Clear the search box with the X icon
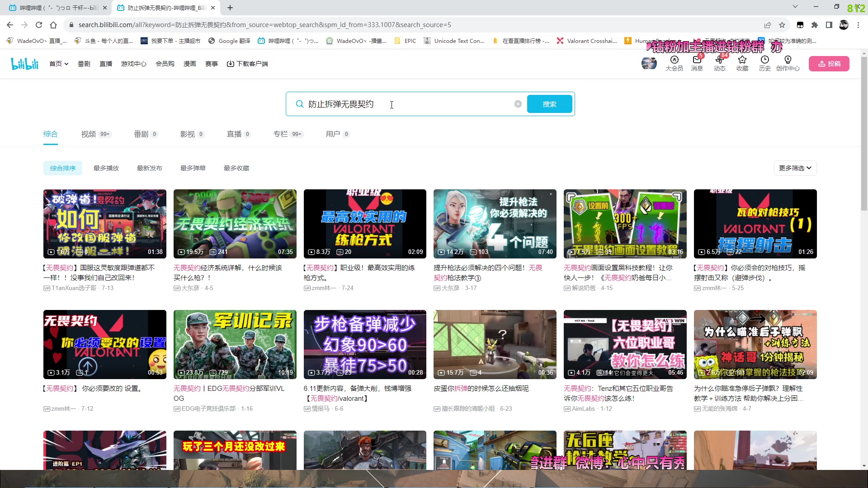This screenshot has width=868, height=488. point(518,104)
